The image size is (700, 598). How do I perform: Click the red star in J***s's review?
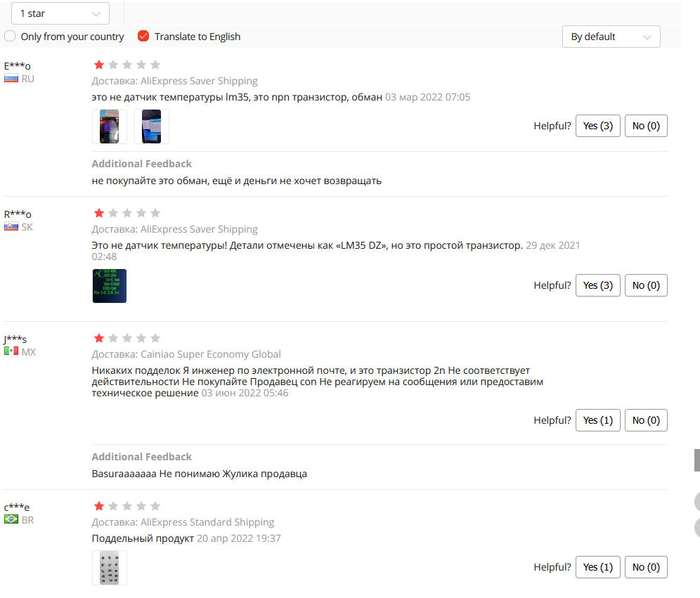(x=99, y=338)
